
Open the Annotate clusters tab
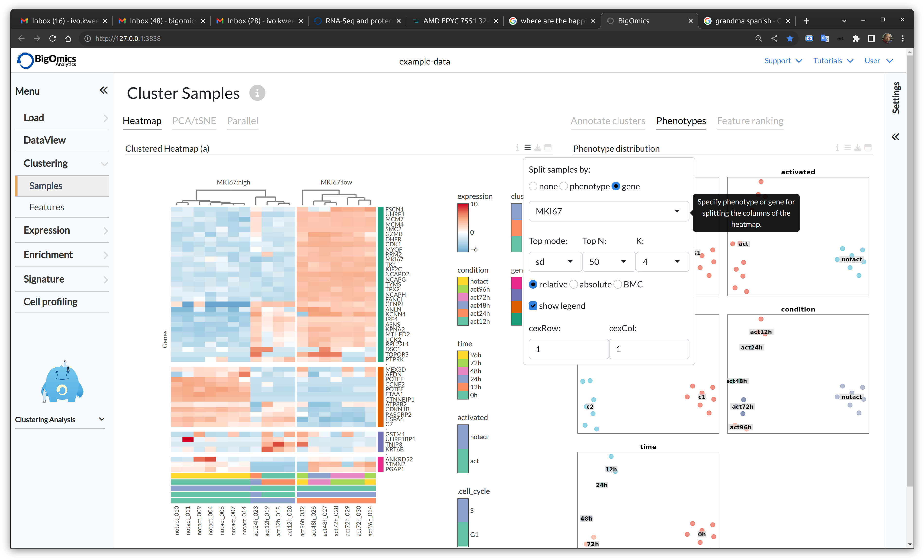(x=607, y=121)
